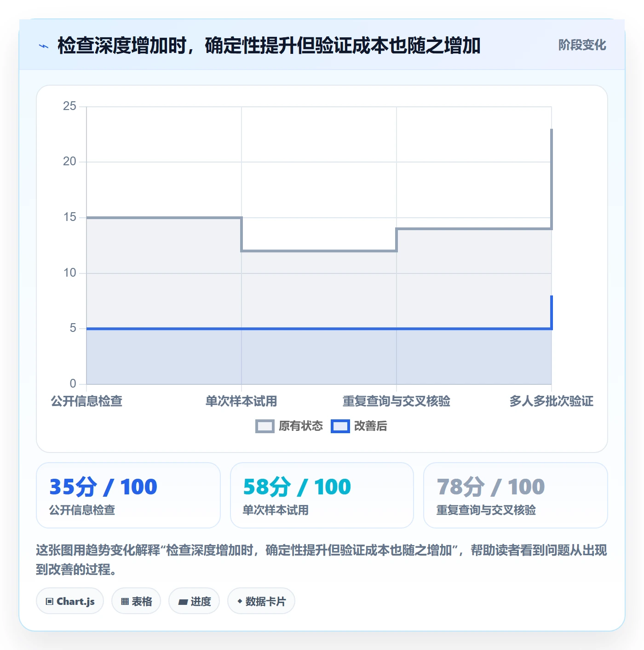
Task: Click the y-axis value 20
Action: [70, 161]
